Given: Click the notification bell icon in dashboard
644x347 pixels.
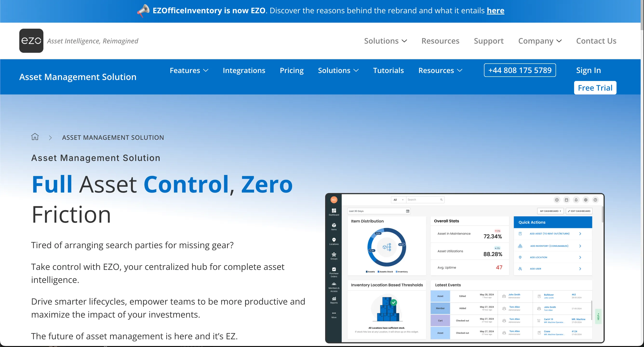Looking at the screenshot, I should pos(576,200).
